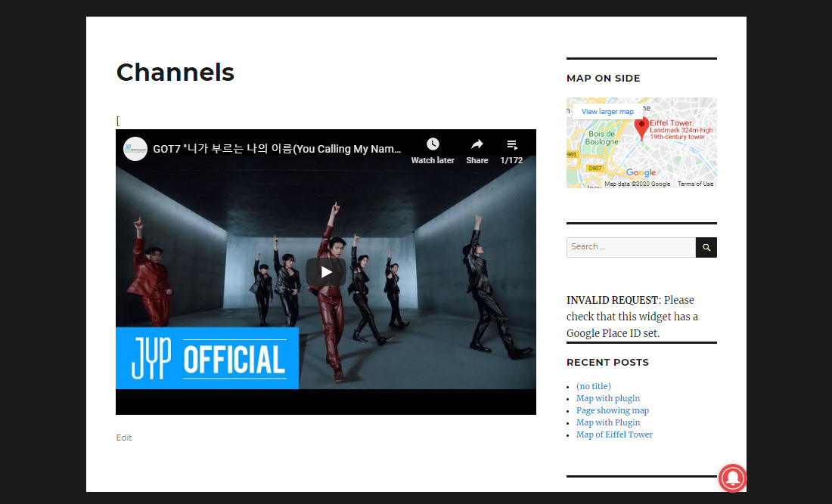Click the Edit link below the video
This screenshot has width=832, height=504.
[123, 438]
